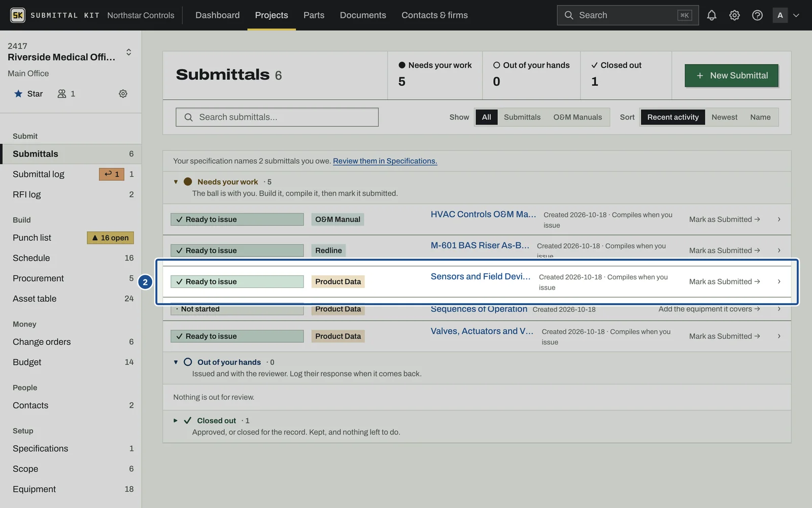The width and height of the screenshot is (812, 508).
Task: Mark M-601 BAS Riser as Submitted
Action: click(x=724, y=250)
